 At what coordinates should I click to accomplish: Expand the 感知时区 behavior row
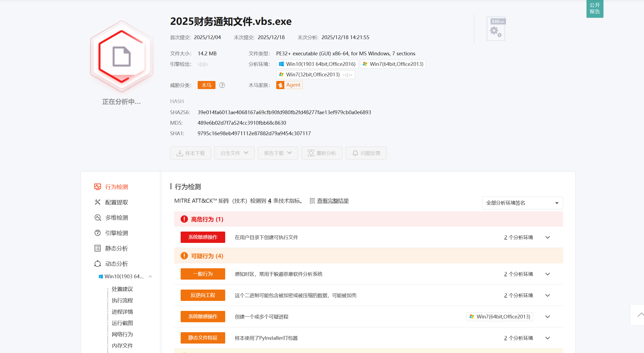click(548, 274)
